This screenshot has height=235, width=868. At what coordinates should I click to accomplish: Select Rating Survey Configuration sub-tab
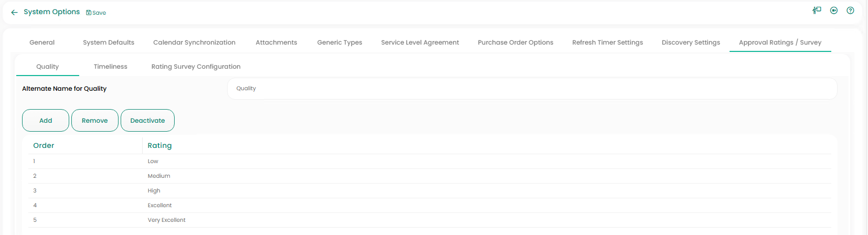coord(196,67)
